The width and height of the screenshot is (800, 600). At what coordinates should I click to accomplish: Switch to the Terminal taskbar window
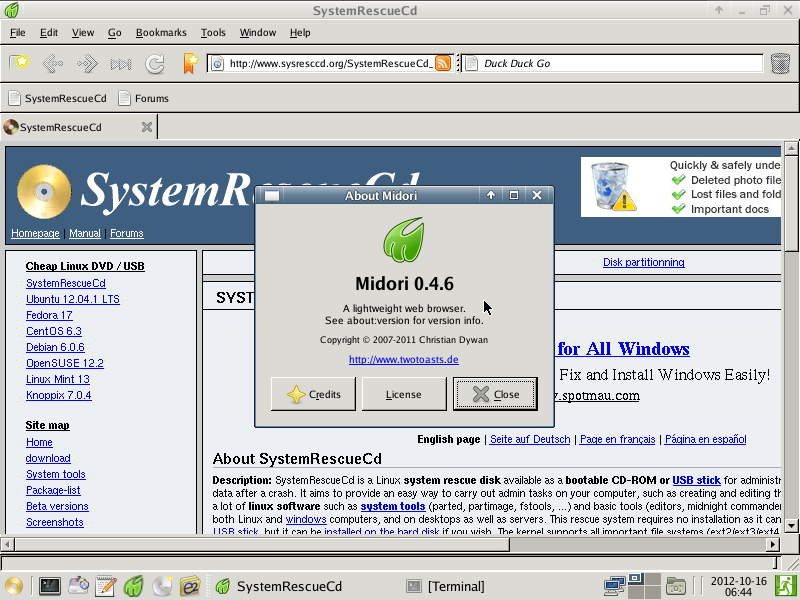coord(446,586)
